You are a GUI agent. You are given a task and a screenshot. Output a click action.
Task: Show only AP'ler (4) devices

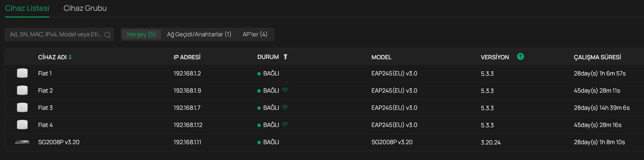255,34
